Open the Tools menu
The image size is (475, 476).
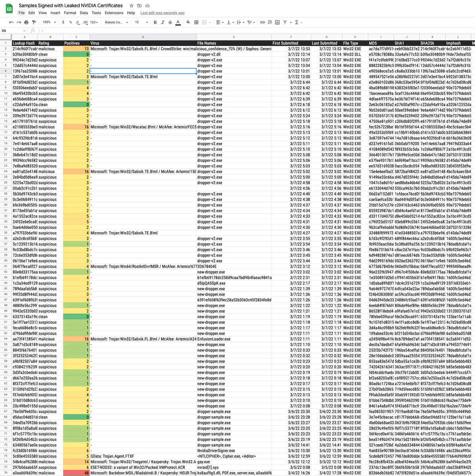(x=96, y=13)
